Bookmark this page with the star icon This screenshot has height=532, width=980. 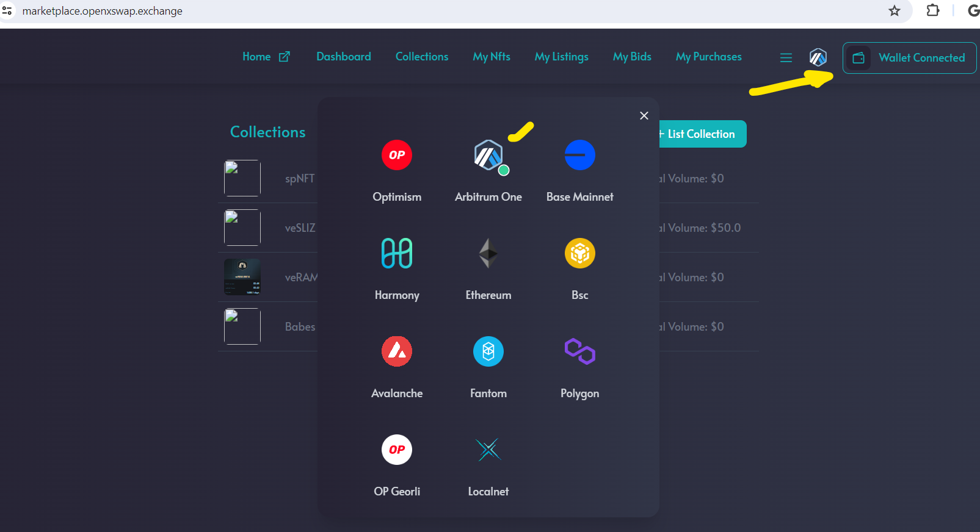pos(895,11)
